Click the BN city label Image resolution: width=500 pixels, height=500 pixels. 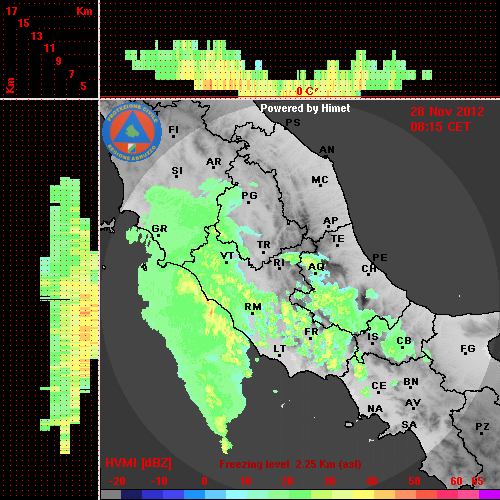[x=411, y=382]
